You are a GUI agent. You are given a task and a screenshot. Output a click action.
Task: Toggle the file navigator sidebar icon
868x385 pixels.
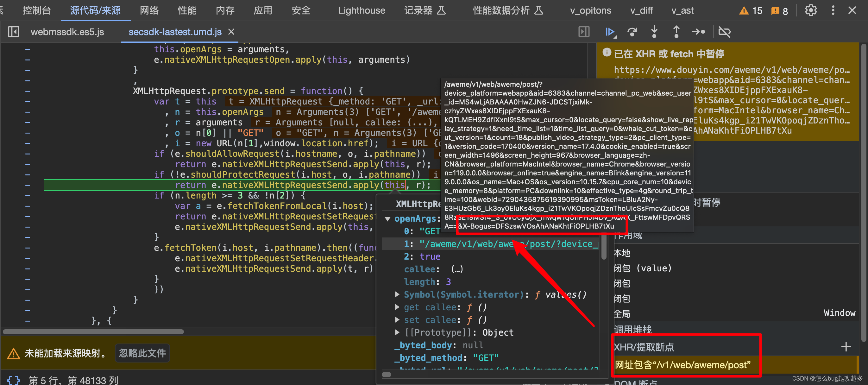point(14,32)
